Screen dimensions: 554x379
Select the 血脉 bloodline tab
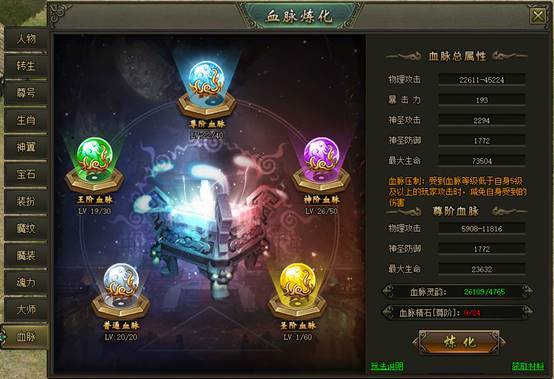click(26, 337)
